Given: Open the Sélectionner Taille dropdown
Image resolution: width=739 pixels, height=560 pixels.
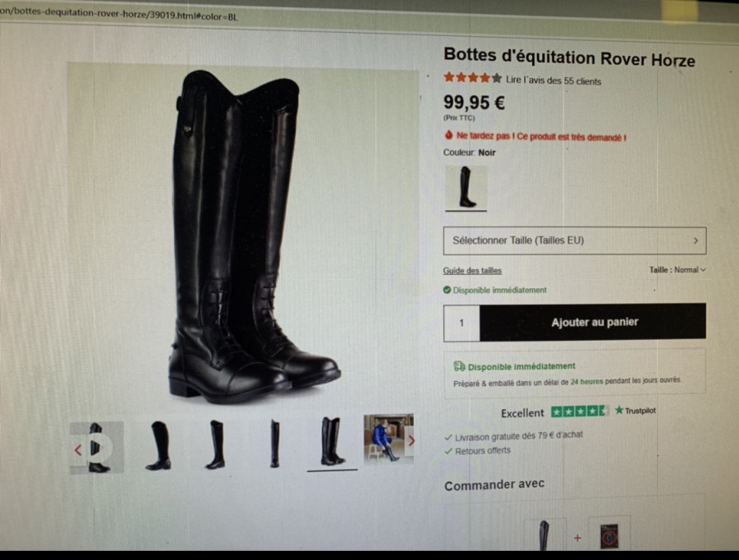Looking at the screenshot, I should (575, 241).
